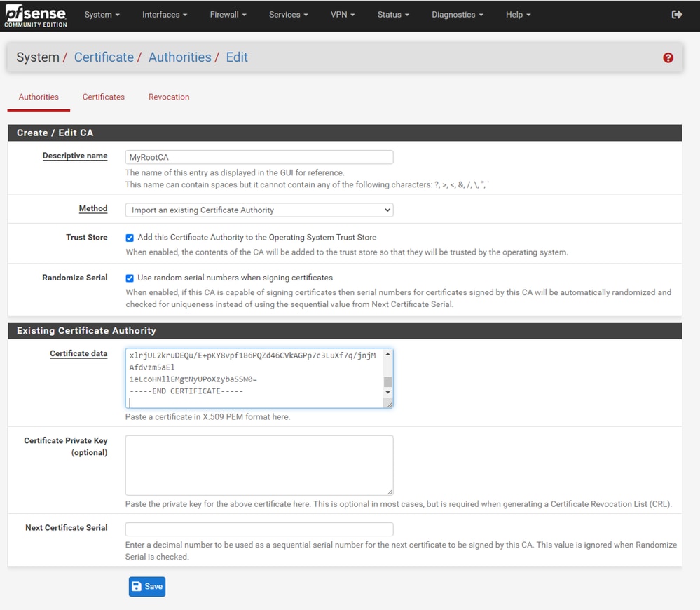
Task: Click the Authorities breadcrumb link
Action: pos(179,57)
